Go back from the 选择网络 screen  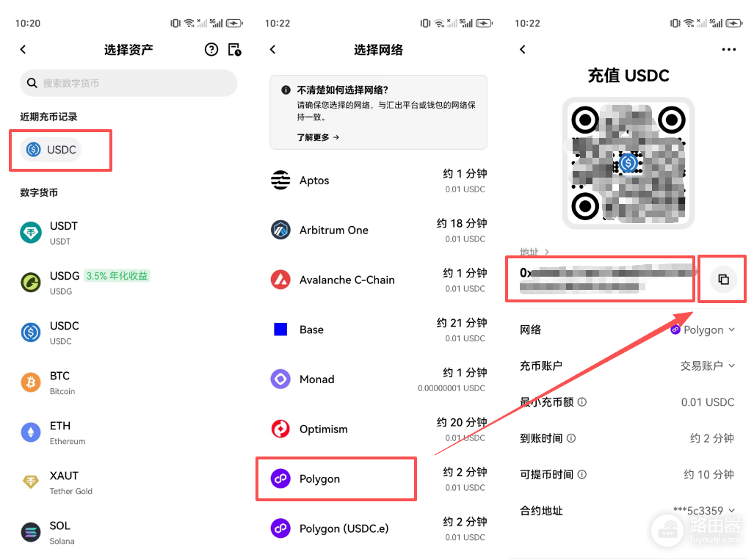pyautogui.click(x=272, y=49)
